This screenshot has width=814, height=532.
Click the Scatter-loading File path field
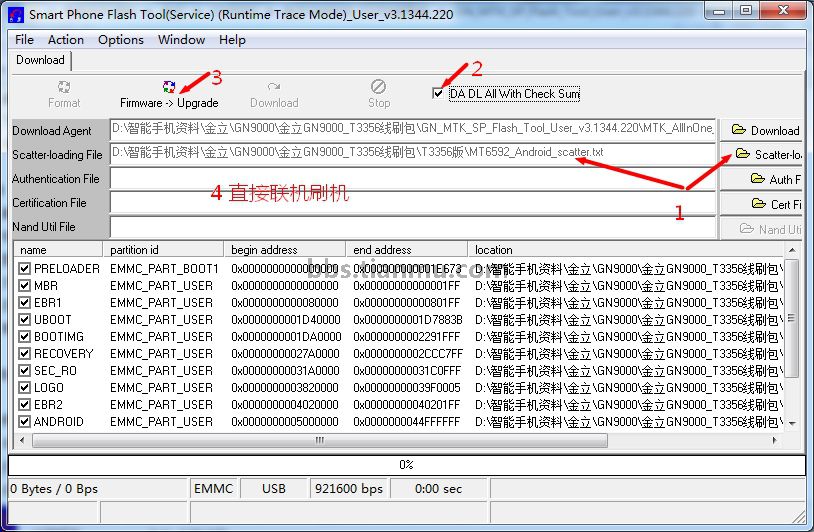tap(413, 154)
